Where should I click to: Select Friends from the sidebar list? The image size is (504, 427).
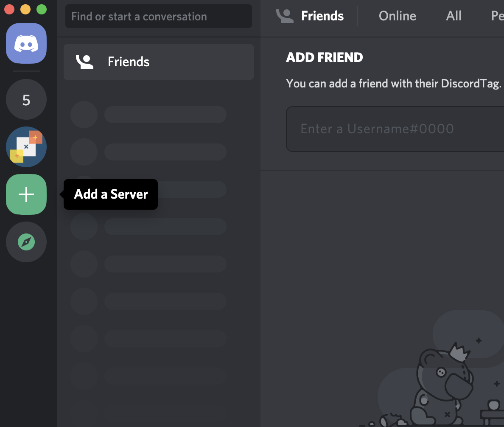129,62
